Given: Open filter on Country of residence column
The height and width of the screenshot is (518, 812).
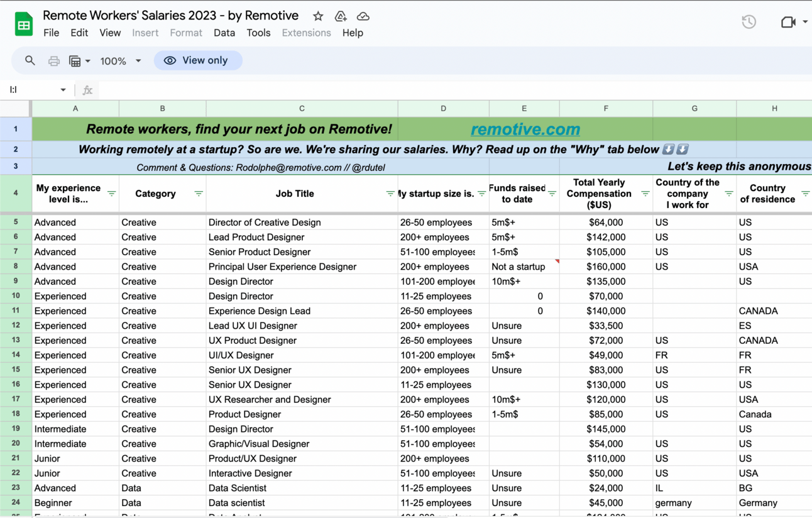Looking at the screenshot, I should coord(805,194).
